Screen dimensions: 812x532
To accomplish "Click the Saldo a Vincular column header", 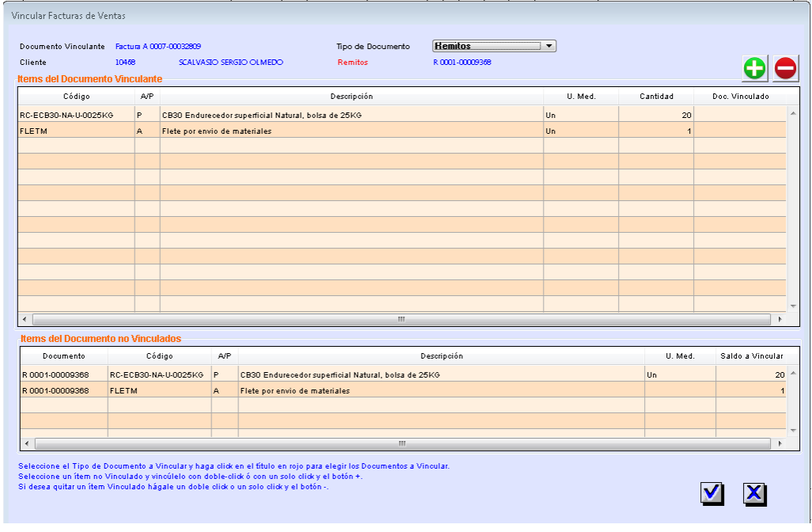I will (751, 356).
